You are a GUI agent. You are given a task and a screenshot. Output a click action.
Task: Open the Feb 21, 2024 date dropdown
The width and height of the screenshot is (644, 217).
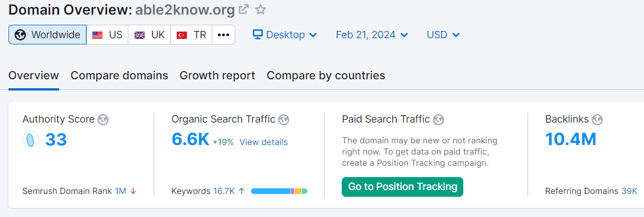(x=372, y=35)
